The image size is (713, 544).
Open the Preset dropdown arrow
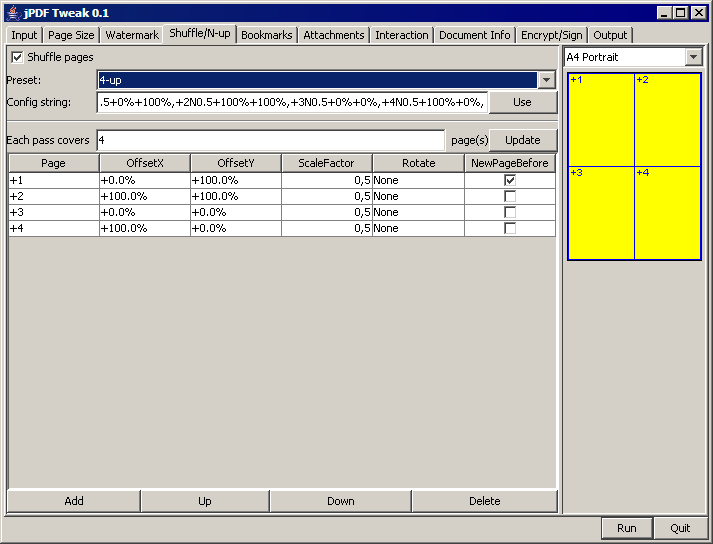coord(546,80)
